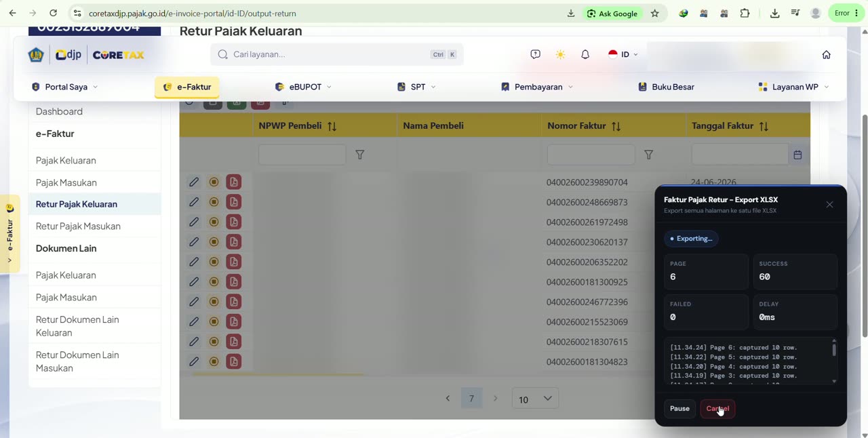Image resolution: width=868 pixels, height=438 pixels.
Task: Open the Chrome profile avatar
Action: [x=816, y=13]
